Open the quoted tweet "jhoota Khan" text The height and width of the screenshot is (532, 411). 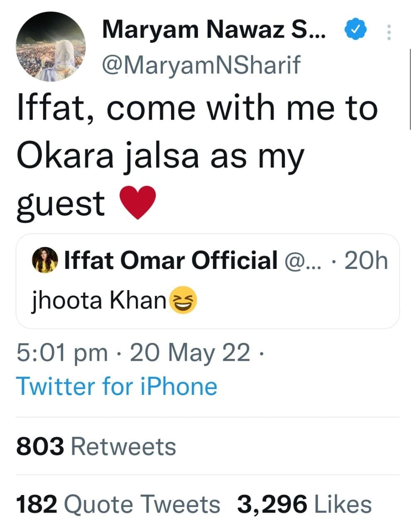(x=99, y=300)
